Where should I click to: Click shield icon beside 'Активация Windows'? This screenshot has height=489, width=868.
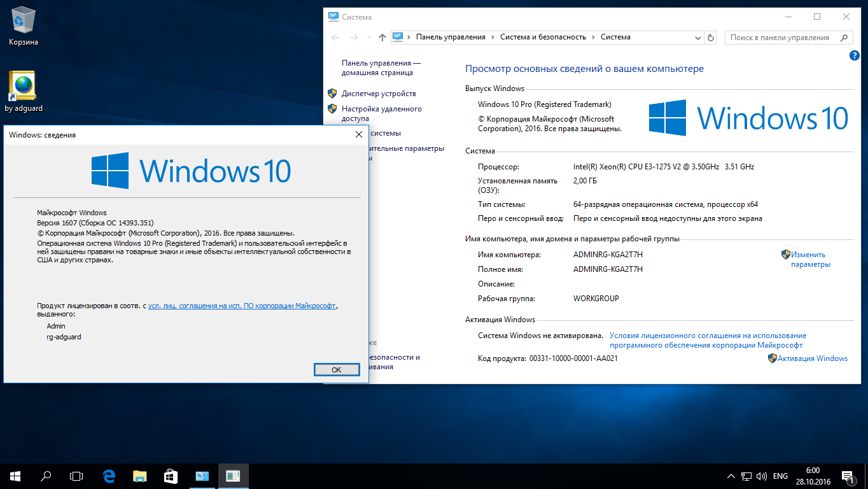point(773,358)
